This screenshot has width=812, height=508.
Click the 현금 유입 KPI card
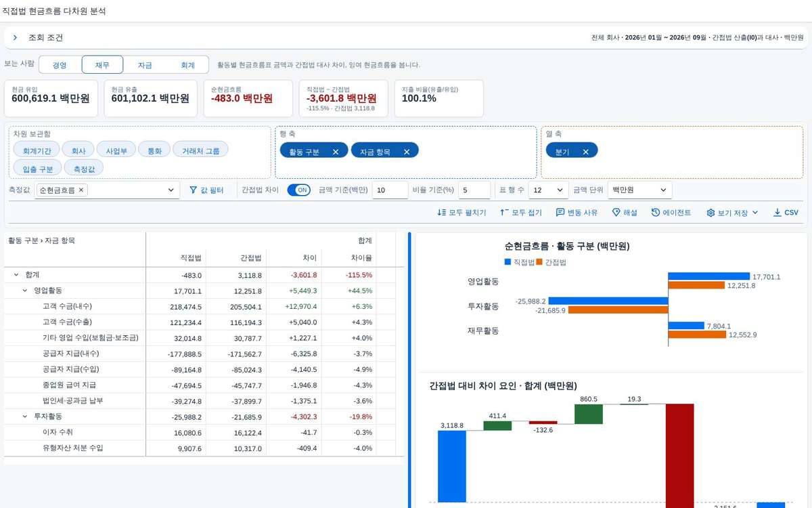pos(51,98)
